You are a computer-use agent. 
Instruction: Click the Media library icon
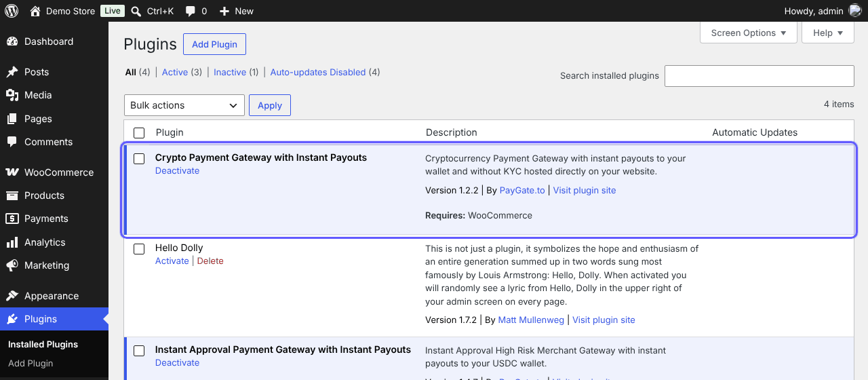click(12, 95)
